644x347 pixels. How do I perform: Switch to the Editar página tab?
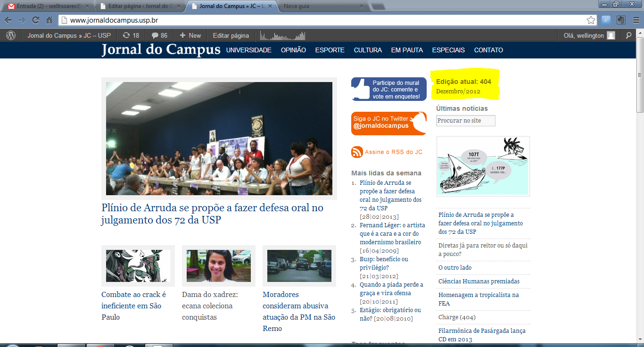[x=140, y=7]
